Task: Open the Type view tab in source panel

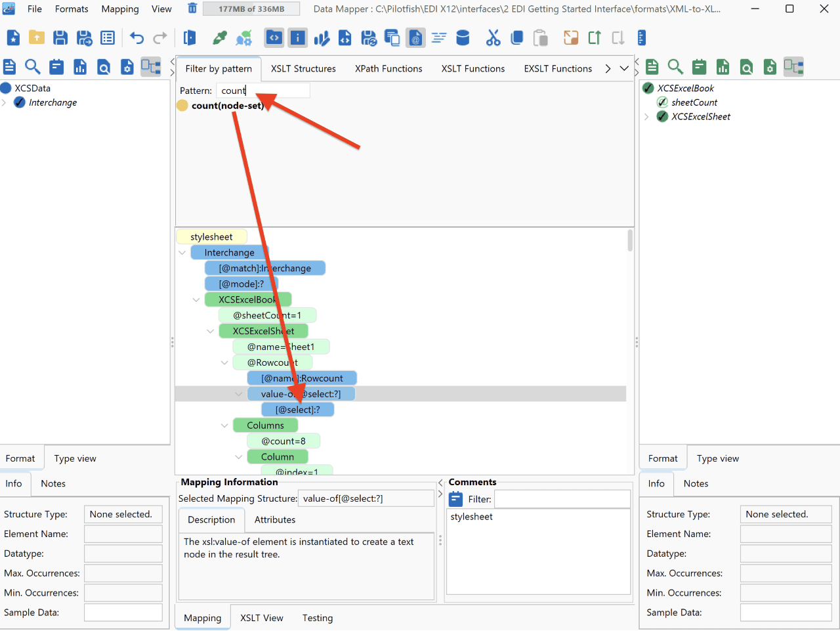Action: [x=75, y=458]
